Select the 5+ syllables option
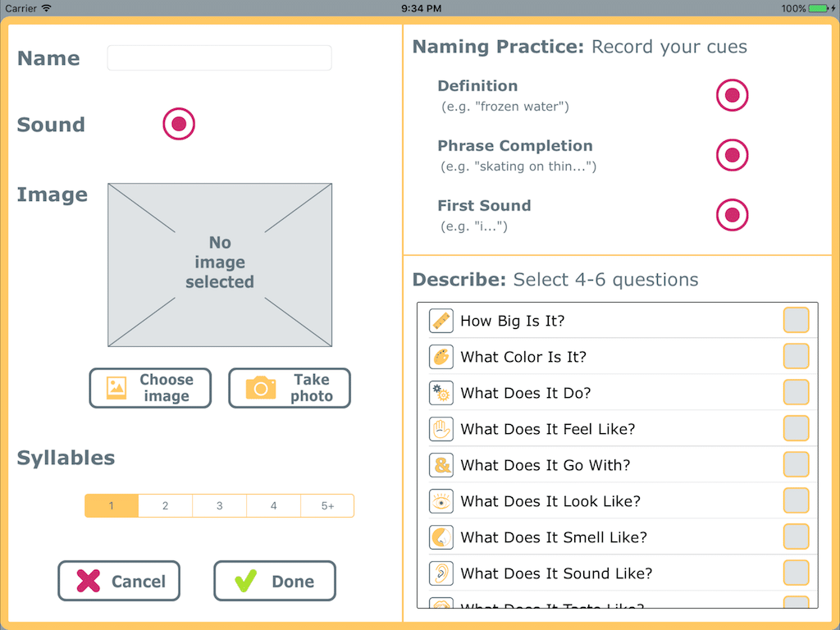 coord(327,505)
